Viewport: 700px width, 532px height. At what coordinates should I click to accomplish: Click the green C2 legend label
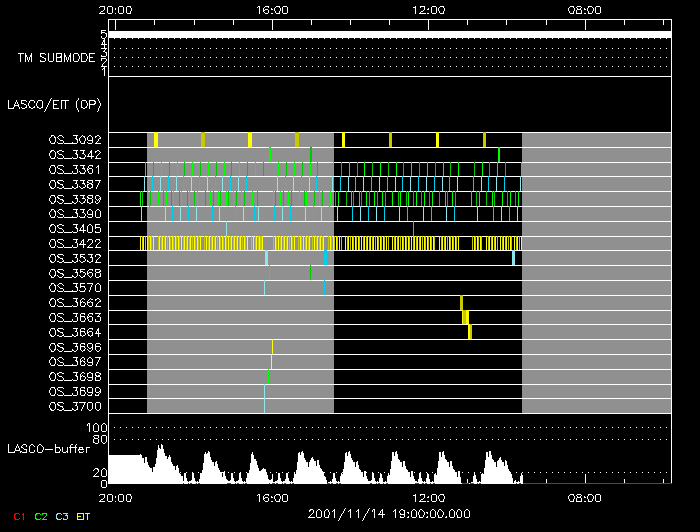[40, 516]
